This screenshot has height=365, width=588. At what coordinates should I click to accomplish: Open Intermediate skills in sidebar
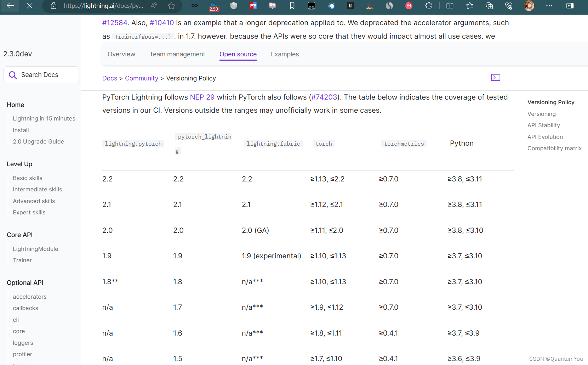(37, 189)
